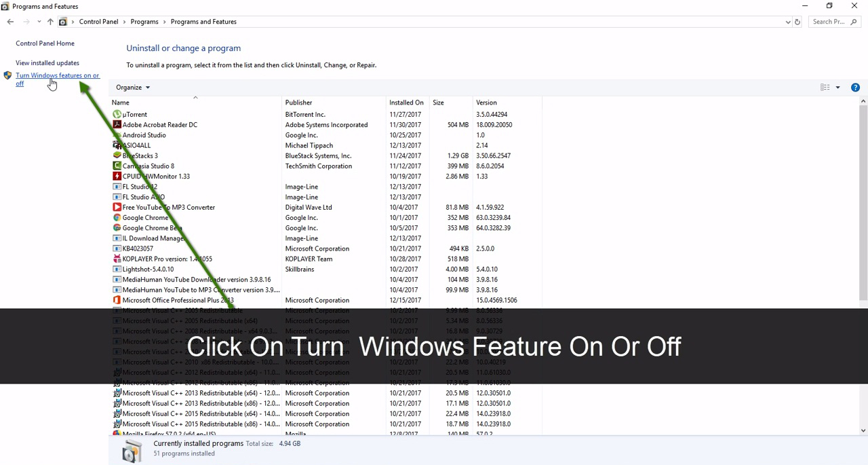Navigate to Control Panel breadcrumb

pyautogui.click(x=98, y=22)
